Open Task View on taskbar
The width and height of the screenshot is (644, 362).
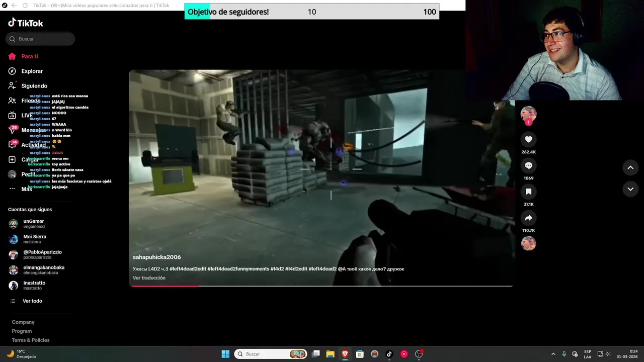(x=316, y=354)
